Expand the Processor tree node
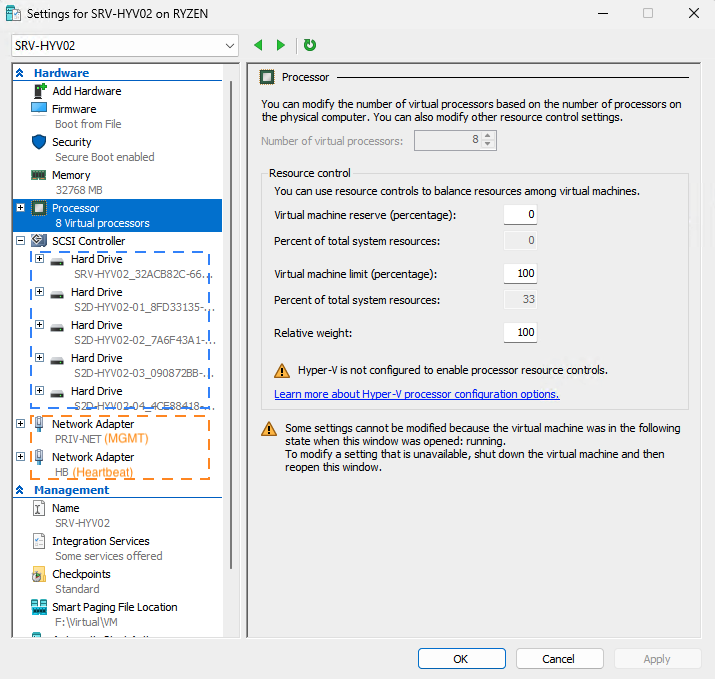715x679 pixels. pyautogui.click(x=21, y=208)
